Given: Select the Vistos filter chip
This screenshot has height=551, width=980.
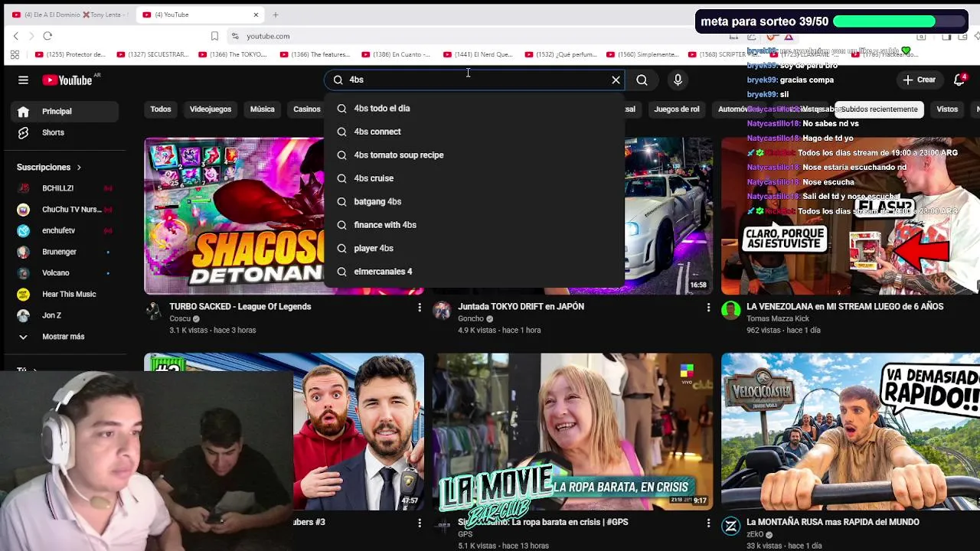Looking at the screenshot, I should point(947,109).
